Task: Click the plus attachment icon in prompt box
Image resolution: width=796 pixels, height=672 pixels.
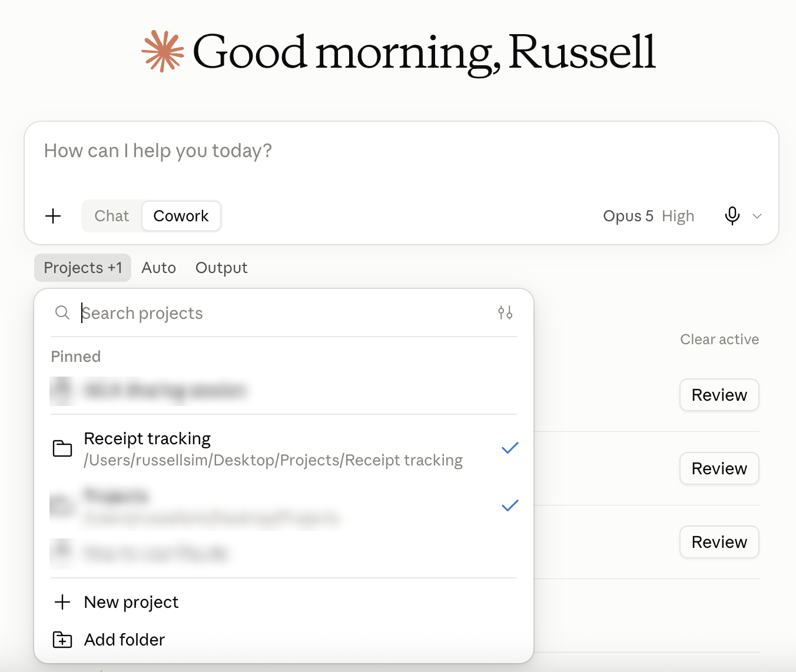Action: [53, 216]
